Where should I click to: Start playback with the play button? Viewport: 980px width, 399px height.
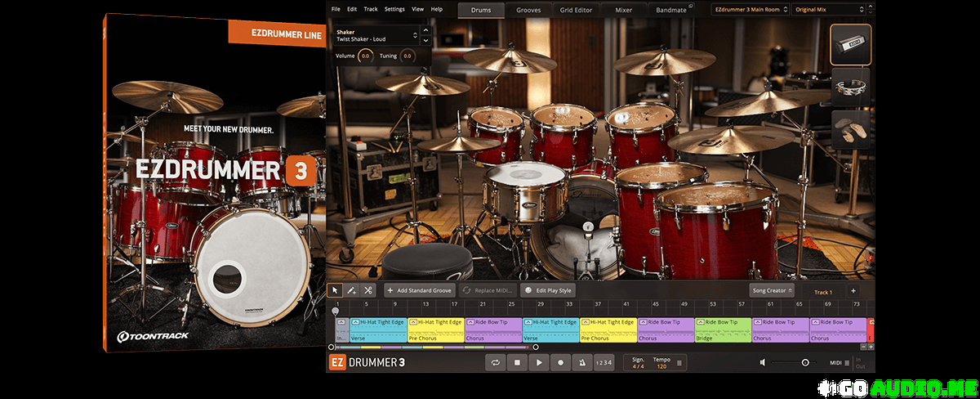point(539,362)
